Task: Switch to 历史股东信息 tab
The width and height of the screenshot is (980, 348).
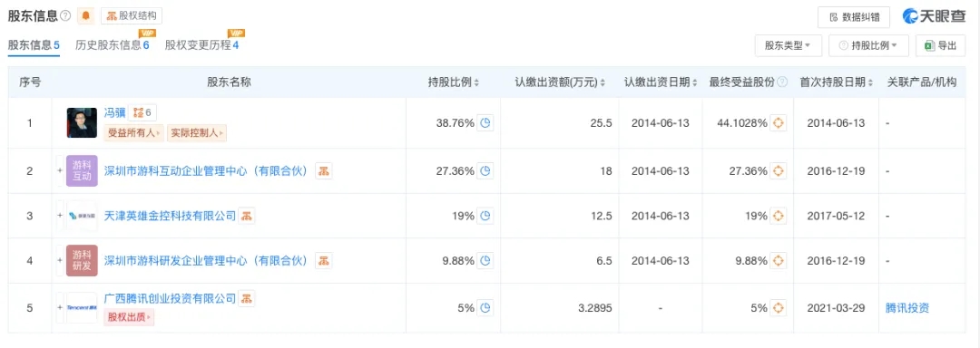Action: 112,45
